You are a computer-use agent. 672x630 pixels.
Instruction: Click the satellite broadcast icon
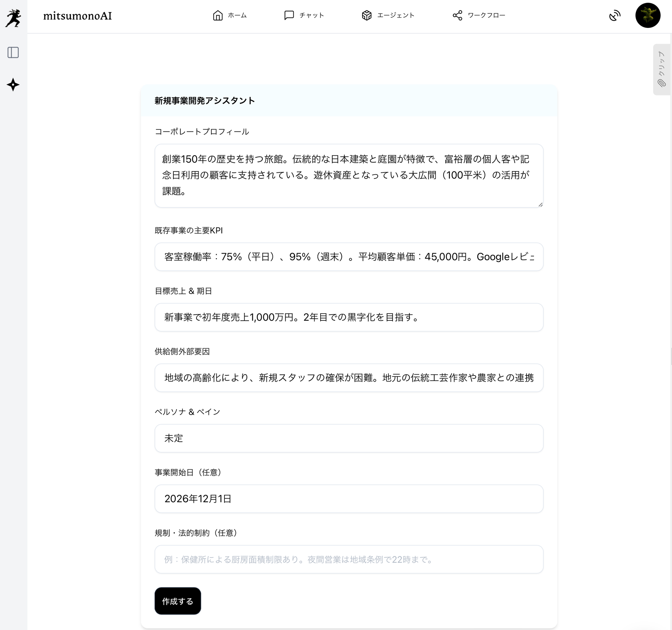tap(615, 15)
